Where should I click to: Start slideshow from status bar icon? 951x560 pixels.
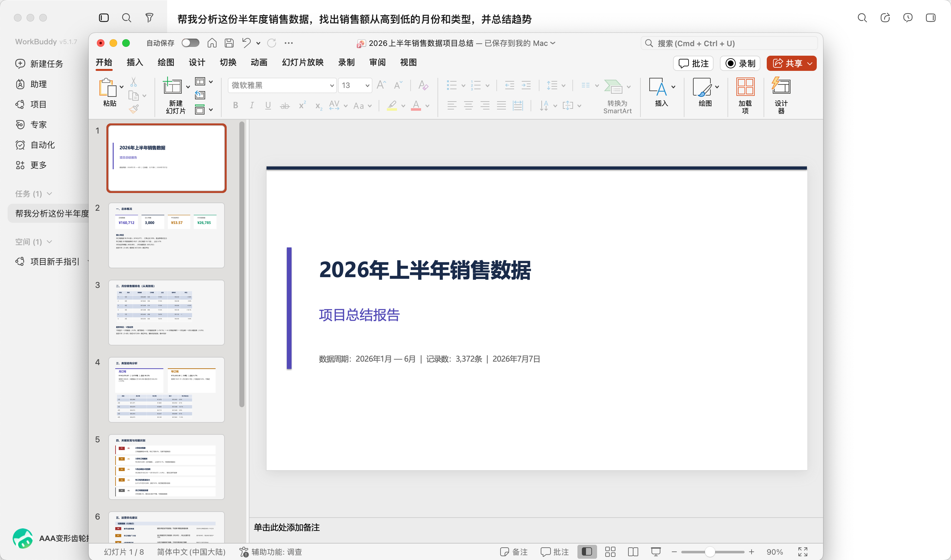pos(656,552)
